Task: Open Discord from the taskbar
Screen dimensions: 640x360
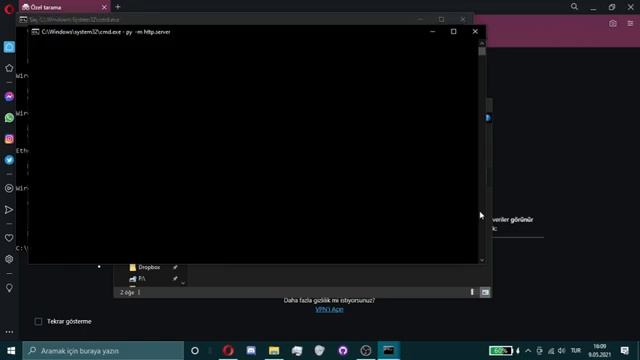Action: coord(251,351)
